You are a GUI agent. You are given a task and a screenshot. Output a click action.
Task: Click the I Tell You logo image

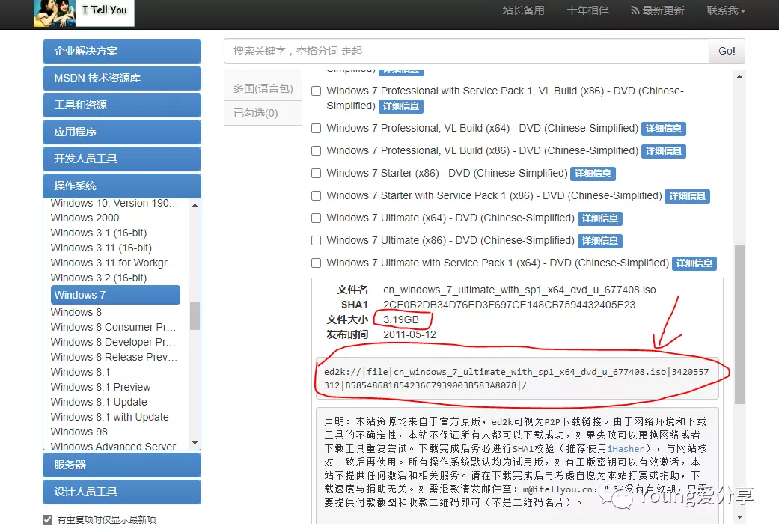tap(84, 13)
